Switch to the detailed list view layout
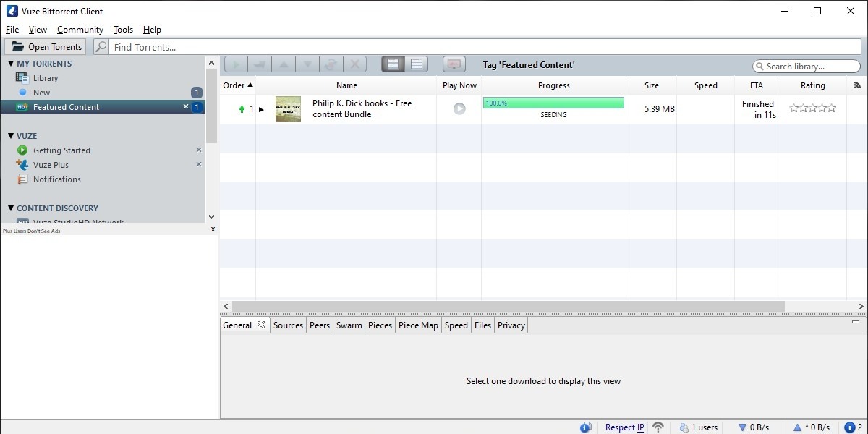This screenshot has width=868, height=434. point(417,64)
